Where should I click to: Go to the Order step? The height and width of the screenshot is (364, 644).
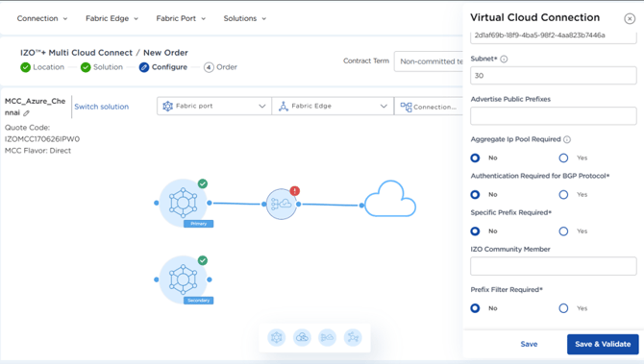click(220, 67)
